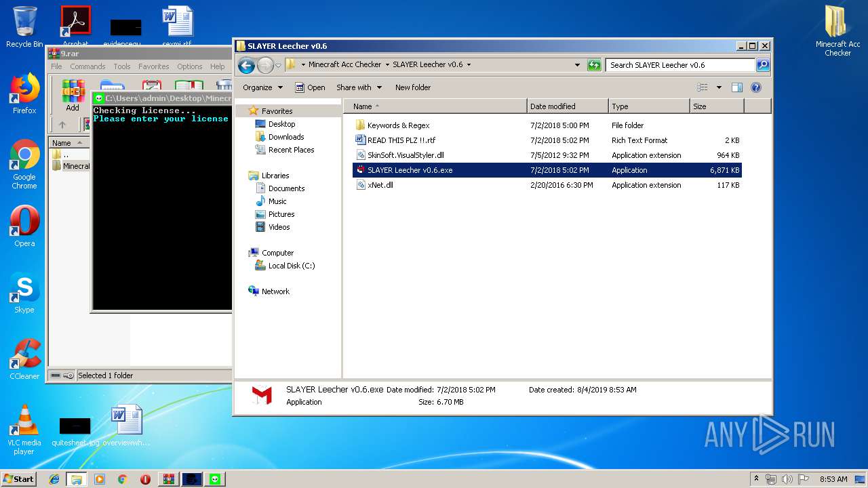Open Internet Explorer from the taskbar
868x488 pixels.
tap(54, 479)
